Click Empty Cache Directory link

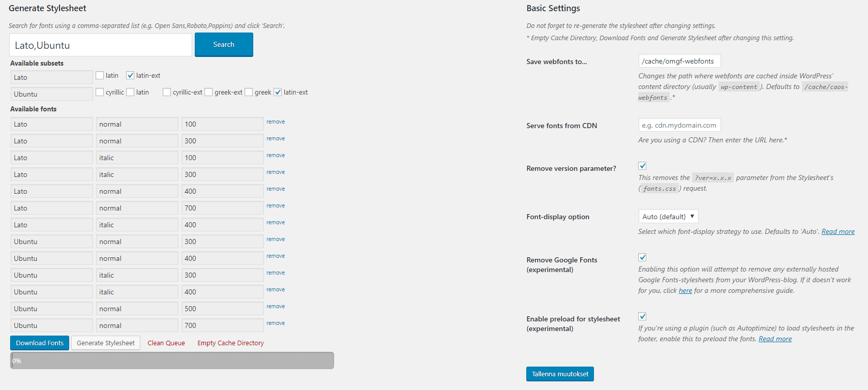[230, 343]
